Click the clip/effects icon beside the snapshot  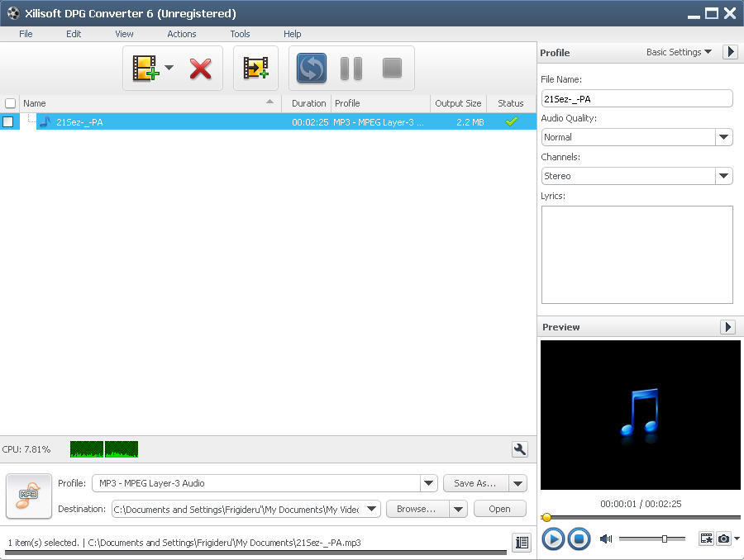(x=707, y=539)
